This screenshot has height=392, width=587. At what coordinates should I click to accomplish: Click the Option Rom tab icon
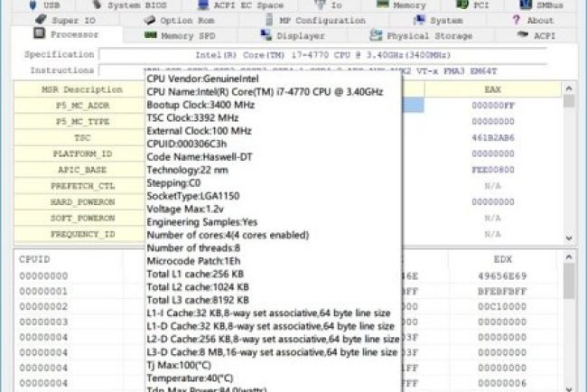point(150,20)
